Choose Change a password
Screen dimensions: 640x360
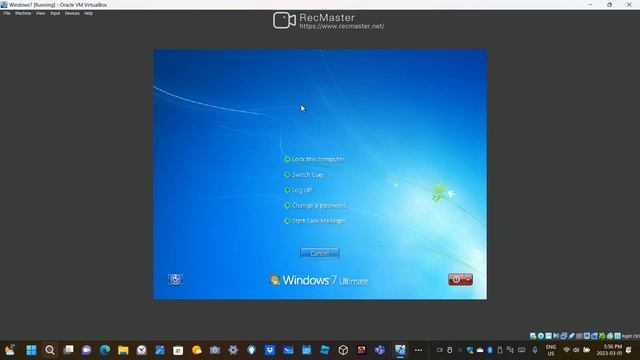point(320,206)
